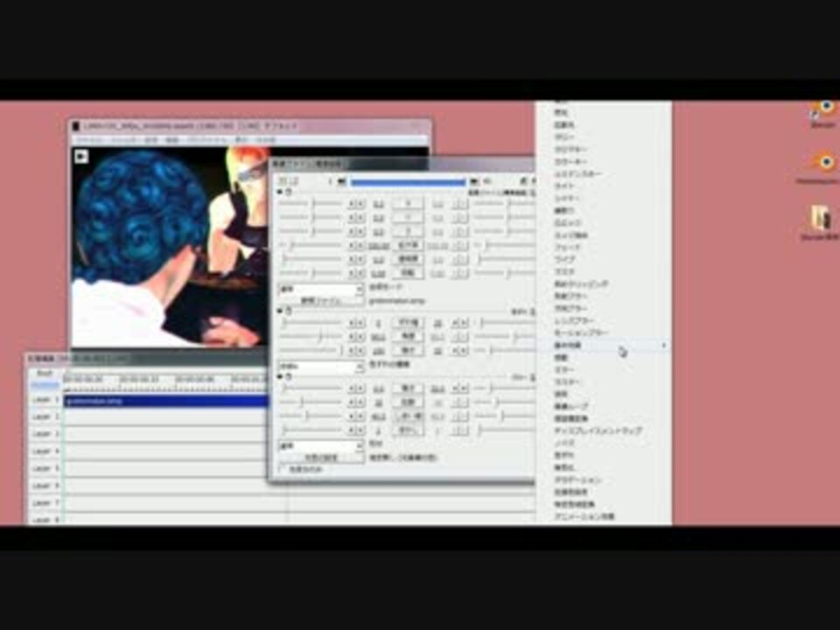Screen dimensions: 840x630
Task: Click the timeline time ruler
Action: [165, 382]
